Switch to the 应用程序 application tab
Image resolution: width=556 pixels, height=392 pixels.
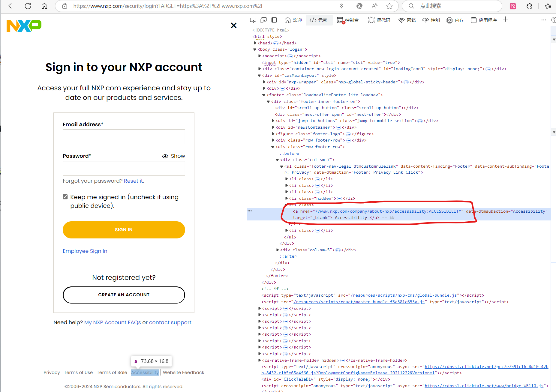pyautogui.click(x=484, y=20)
